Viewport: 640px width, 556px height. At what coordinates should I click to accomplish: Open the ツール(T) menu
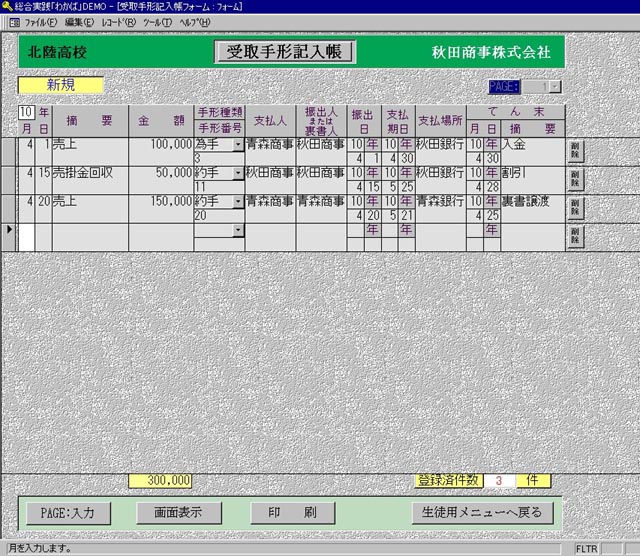157,21
